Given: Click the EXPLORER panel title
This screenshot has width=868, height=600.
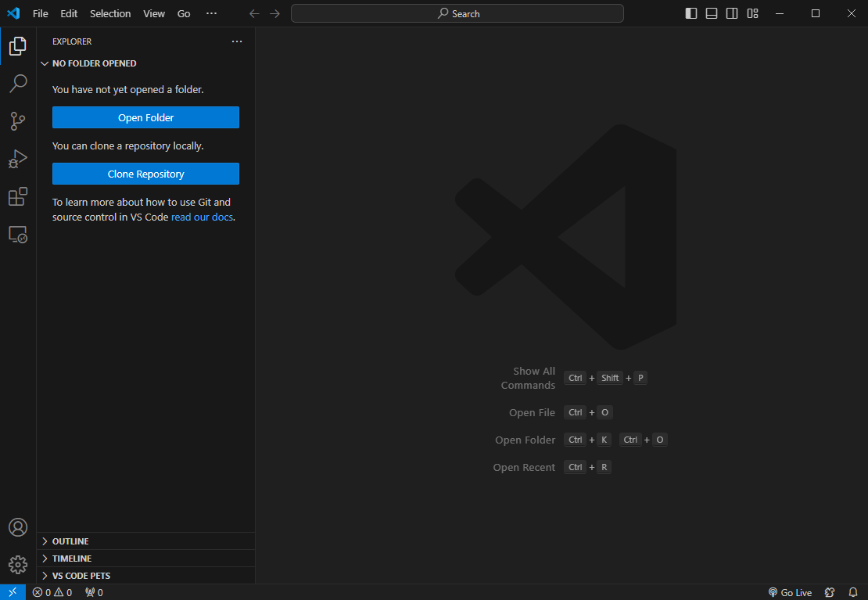Looking at the screenshot, I should tap(72, 41).
